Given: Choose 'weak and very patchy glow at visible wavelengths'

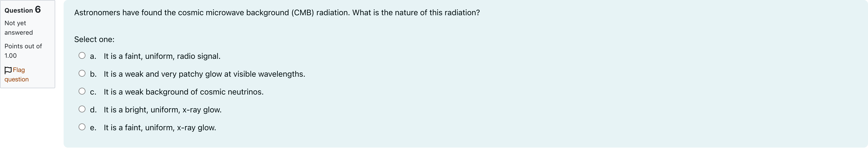Looking at the screenshot, I should click(x=204, y=74).
